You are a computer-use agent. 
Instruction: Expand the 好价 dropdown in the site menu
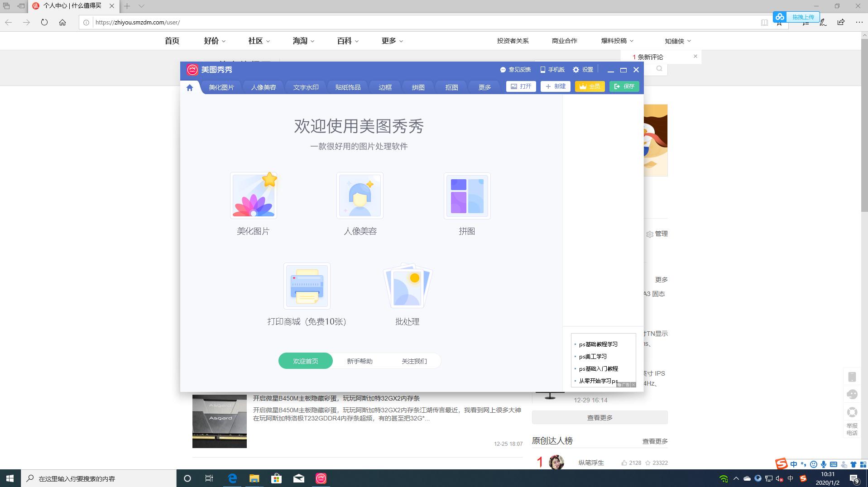pyautogui.click(x=214, y=41)
